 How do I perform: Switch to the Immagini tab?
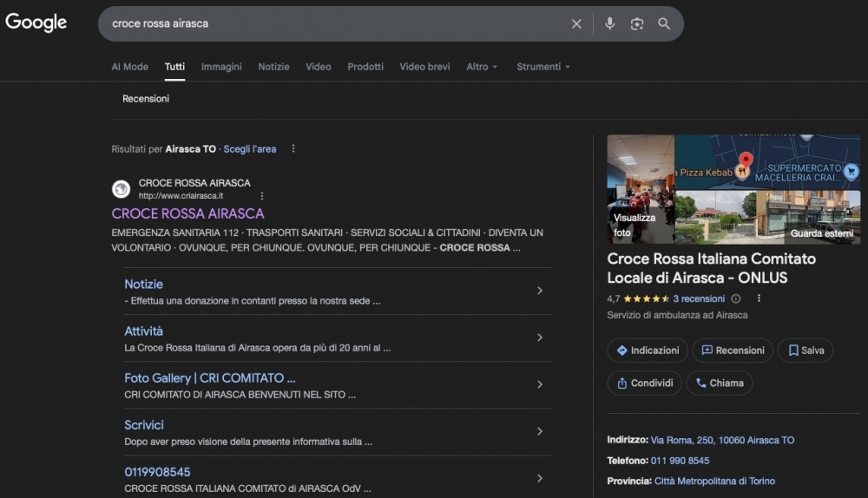221,67
